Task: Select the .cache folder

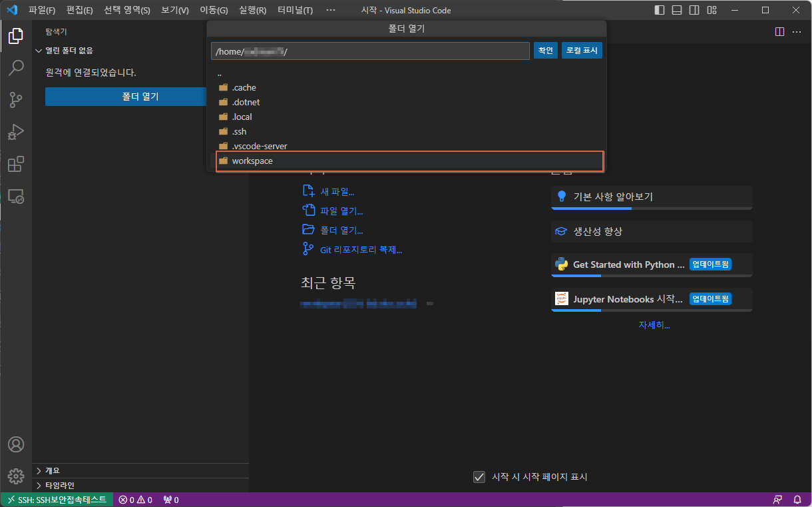Action: [407, 87]
